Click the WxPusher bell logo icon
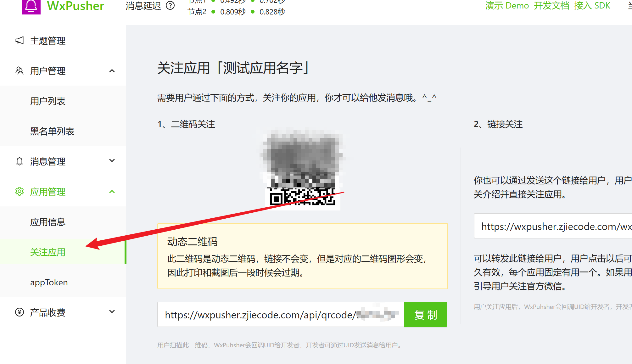This screenshot has height=364, width=632. click(31, 6)
